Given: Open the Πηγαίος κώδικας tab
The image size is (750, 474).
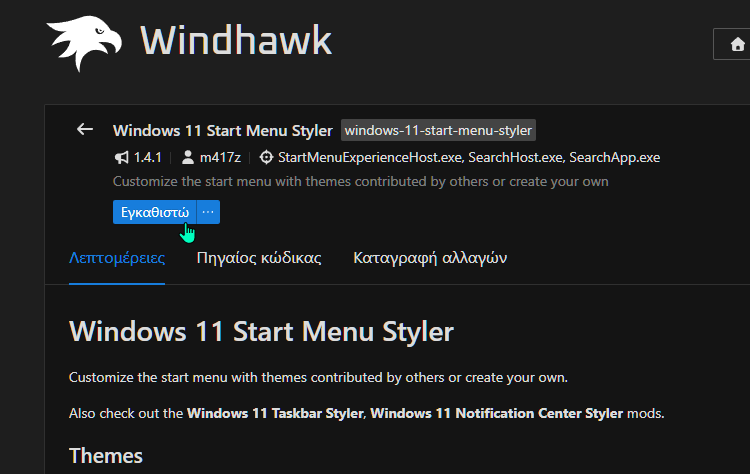Looking at the screenshot, I should click(259, 258).
